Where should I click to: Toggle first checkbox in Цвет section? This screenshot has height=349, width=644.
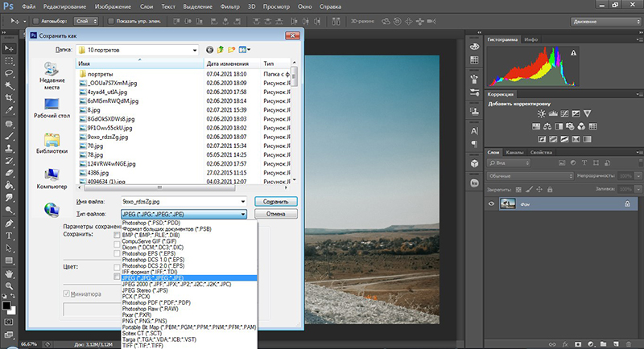point(117,268)
